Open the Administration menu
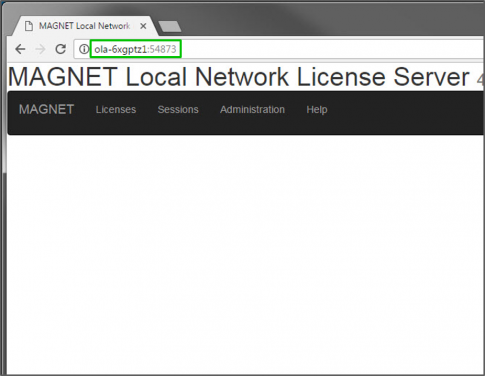The image size is (485, 376). [x=252, y=109]
